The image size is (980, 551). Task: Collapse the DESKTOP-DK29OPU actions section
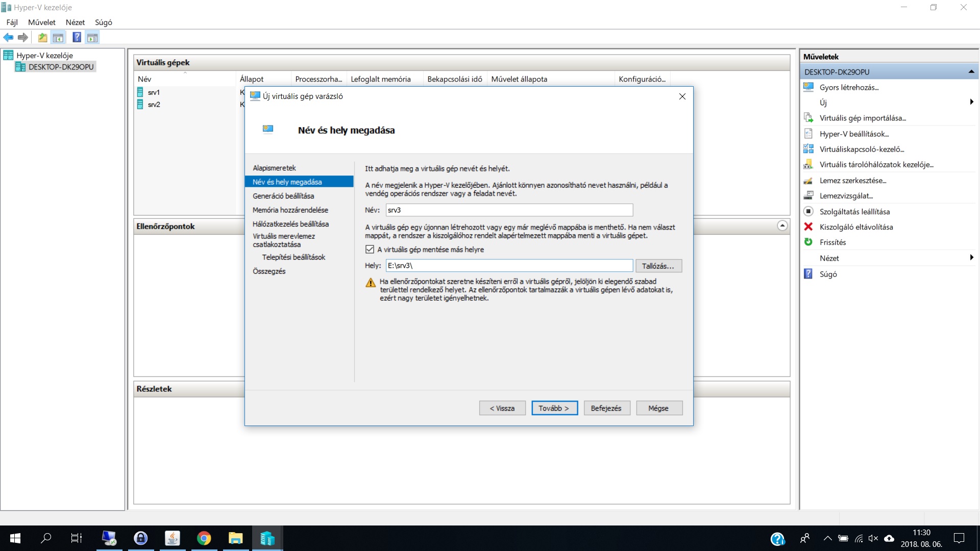[971, 72]
